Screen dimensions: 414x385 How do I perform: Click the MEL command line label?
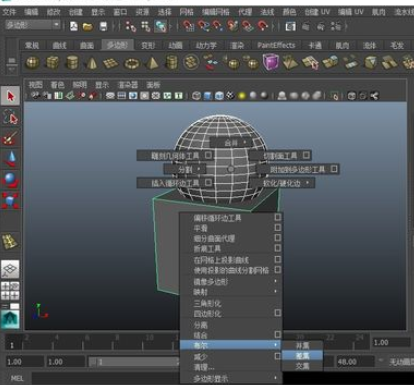(x=17, y=378)
